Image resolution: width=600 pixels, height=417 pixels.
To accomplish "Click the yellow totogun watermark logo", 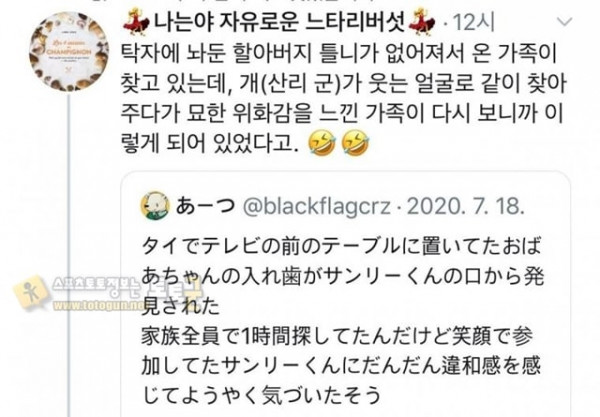I will coord(31,293).
